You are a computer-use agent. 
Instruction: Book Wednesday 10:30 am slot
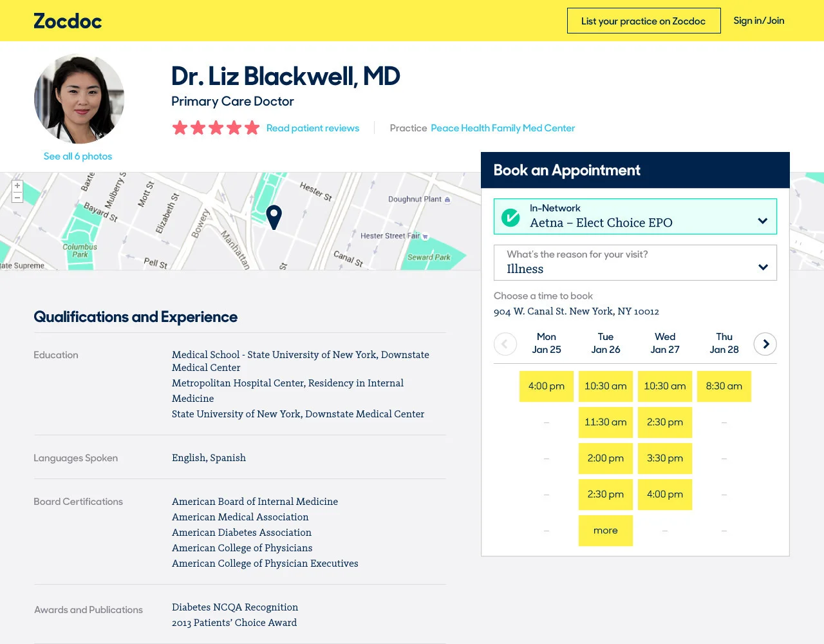pos(665,386)
